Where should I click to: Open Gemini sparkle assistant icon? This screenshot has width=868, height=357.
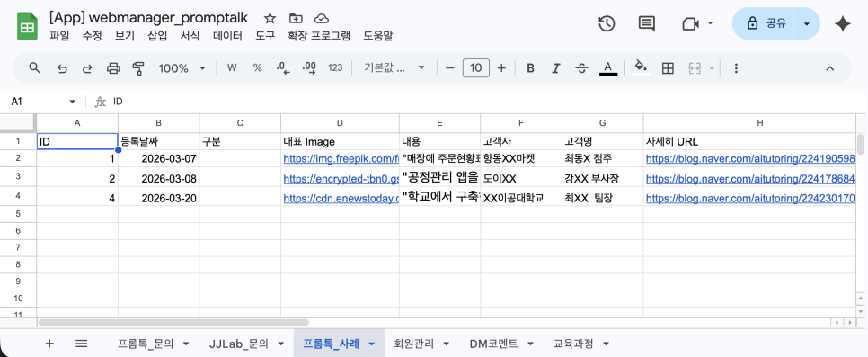843,24
